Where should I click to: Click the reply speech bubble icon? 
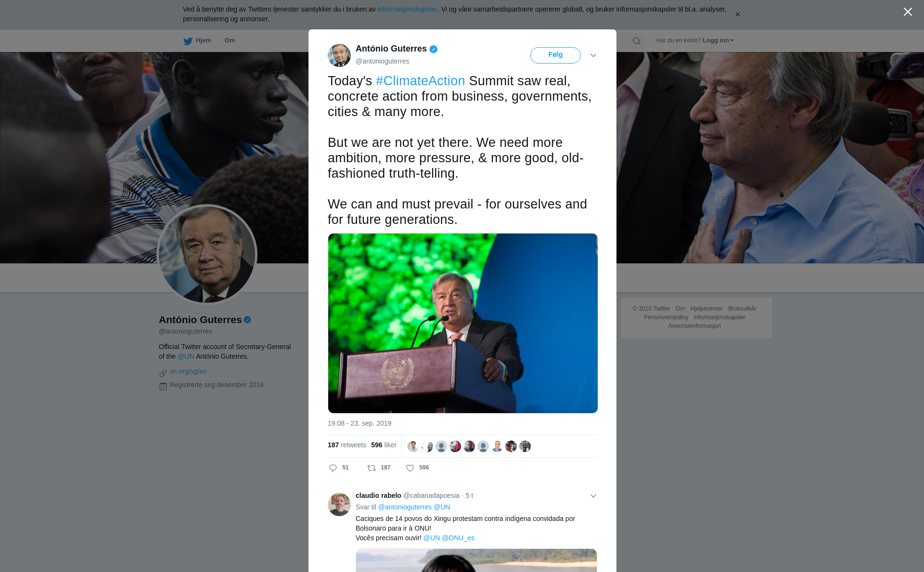coord(333,468)
